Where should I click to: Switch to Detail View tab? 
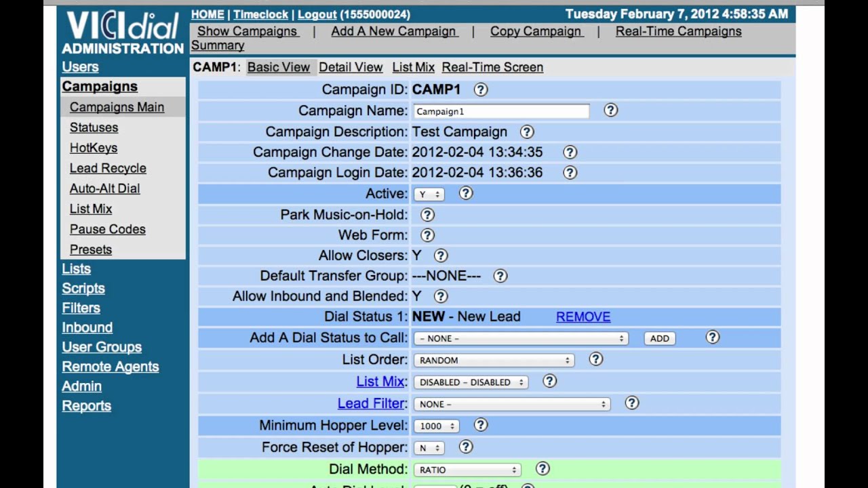pyautogui.click(x=351, y=67)
